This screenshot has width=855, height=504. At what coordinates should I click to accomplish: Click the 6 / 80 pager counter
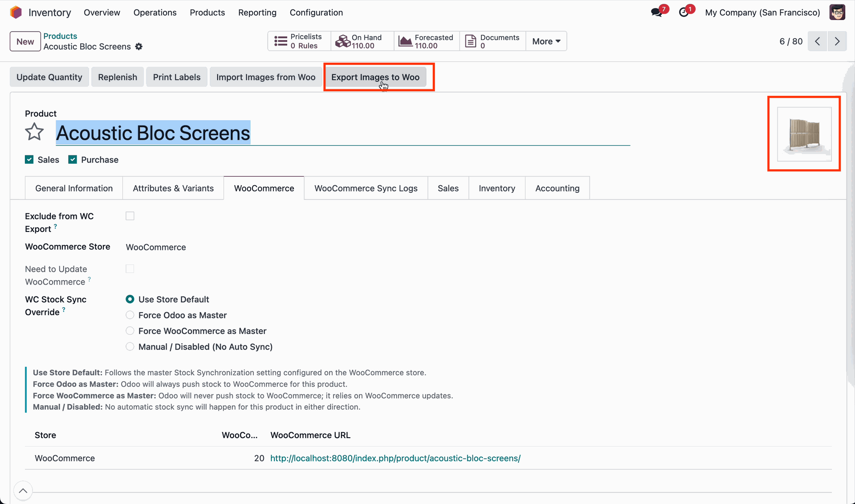791,41
